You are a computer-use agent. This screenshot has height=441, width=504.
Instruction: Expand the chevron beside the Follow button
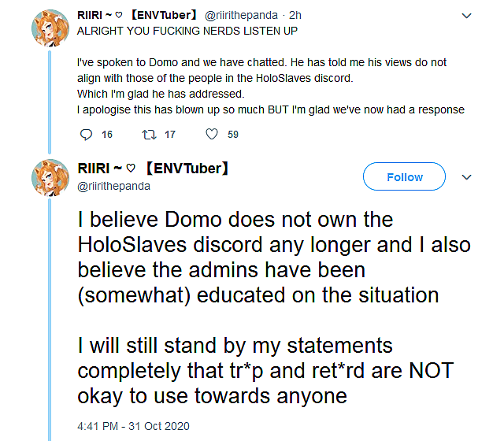pos(466,177)
